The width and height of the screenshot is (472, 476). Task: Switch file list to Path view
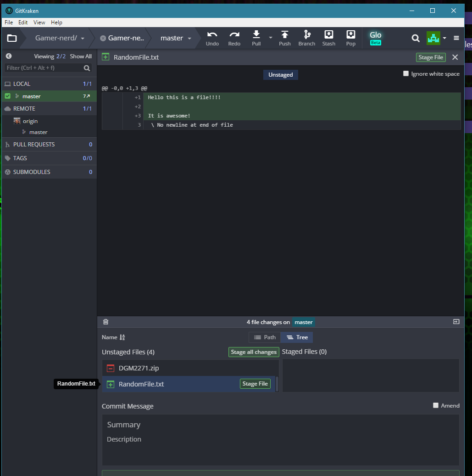coord(265,337)
